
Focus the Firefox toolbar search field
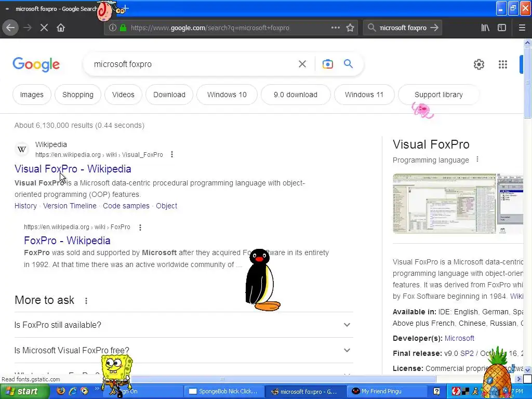(402, 28)
